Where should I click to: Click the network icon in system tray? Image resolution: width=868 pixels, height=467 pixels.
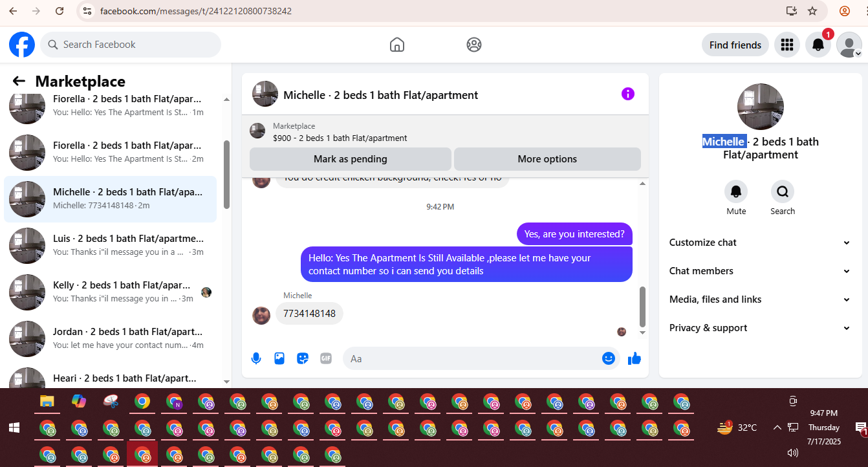point(793,428)
